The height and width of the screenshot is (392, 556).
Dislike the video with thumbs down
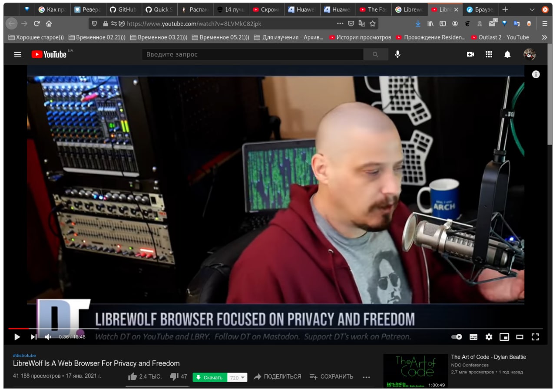pyautogui.click(x=174, y=377)
